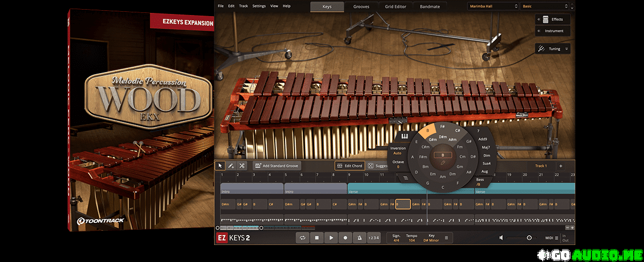
Task: Open the File menu
Action: pos(221,6)
